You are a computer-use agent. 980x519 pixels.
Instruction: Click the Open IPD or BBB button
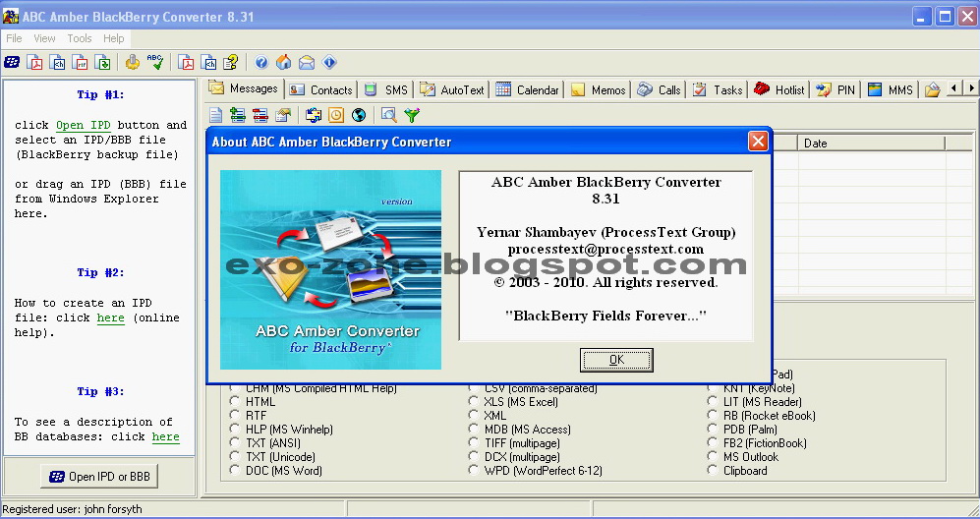[x=100, y=477]
